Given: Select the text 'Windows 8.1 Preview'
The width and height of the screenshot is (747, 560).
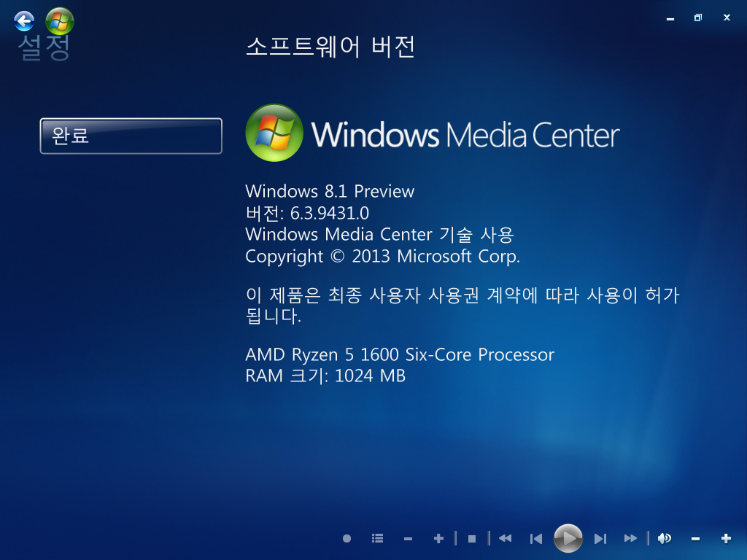Looking at the screenshot, I should click(x=330, y=192).
